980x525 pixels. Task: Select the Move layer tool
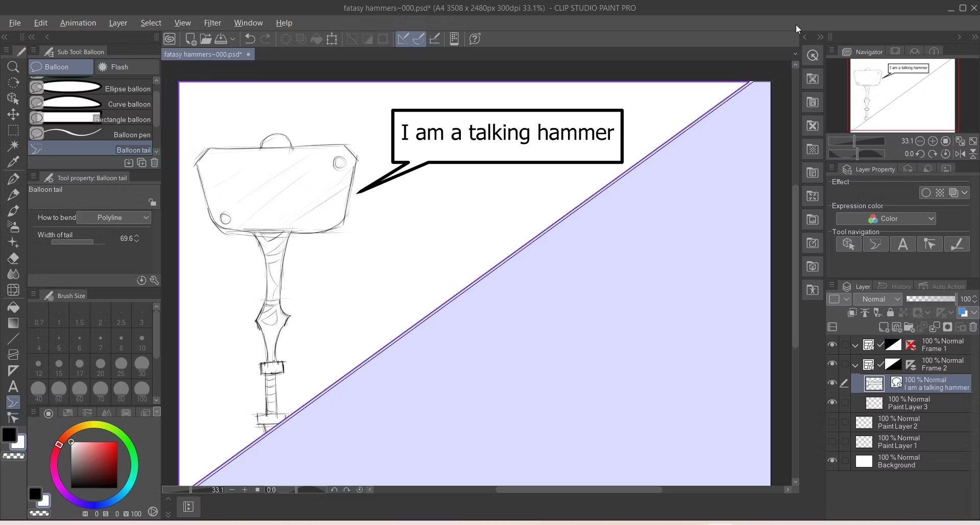(13, 114)
